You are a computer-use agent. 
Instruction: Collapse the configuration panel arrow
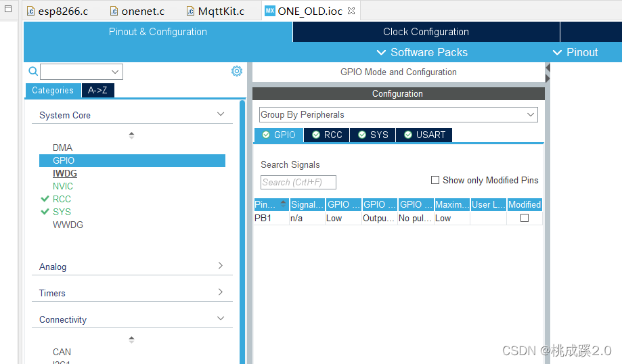pyautogui.click(x=548, y=68)
